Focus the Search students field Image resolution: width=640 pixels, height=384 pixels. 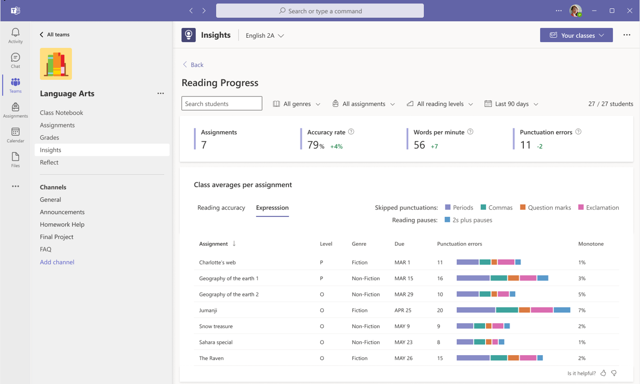point(222,104)
